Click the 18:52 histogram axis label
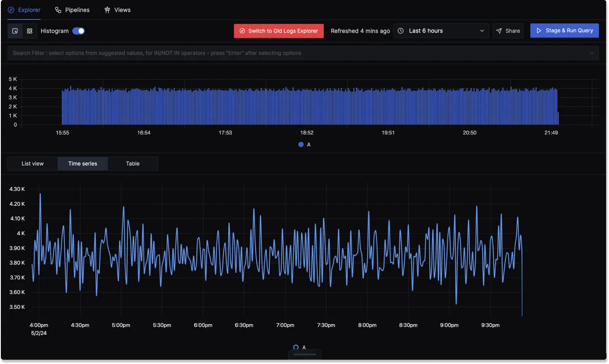 (307, 133)
